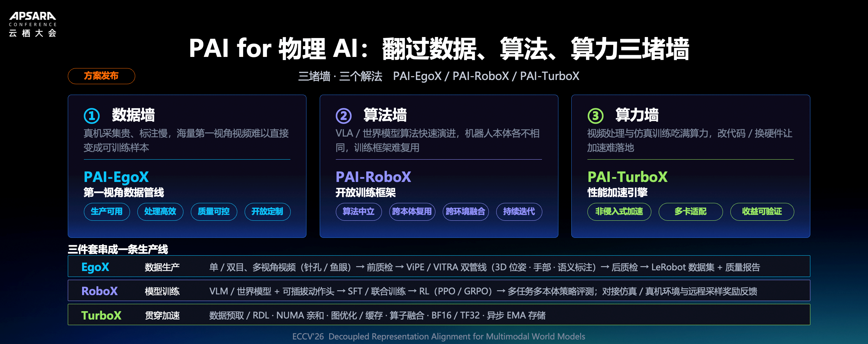Screen dimensions: 868x344
Task: Select the 跨环境融合 tag
Action: click(465, 212)
